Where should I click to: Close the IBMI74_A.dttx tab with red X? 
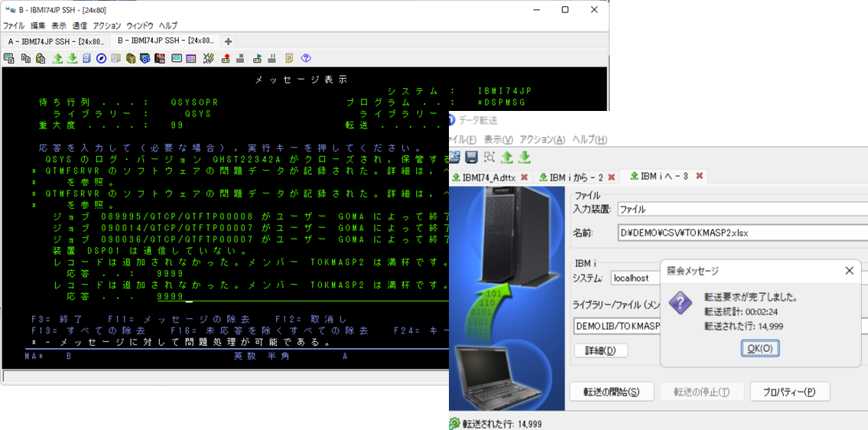pyautogui.click(x=524, y=178)
